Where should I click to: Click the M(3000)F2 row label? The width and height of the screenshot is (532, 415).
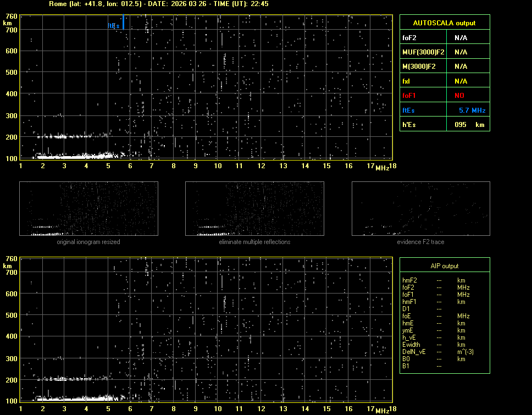pos(419,67)
